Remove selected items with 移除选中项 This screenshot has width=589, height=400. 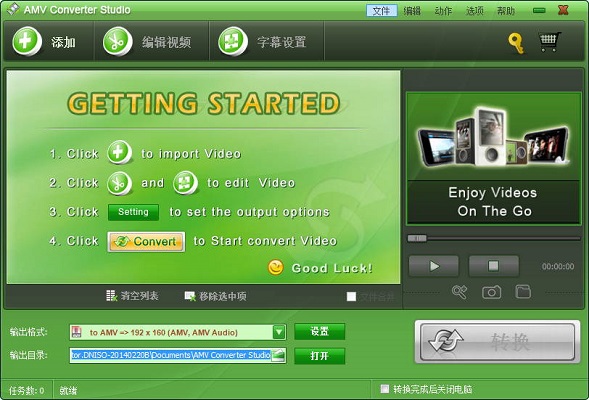point(216,296)
